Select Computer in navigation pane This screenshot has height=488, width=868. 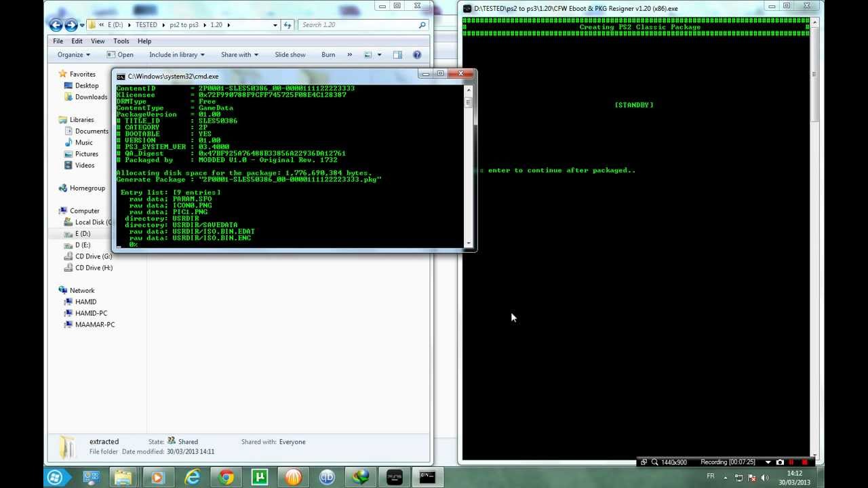point(84,211)
